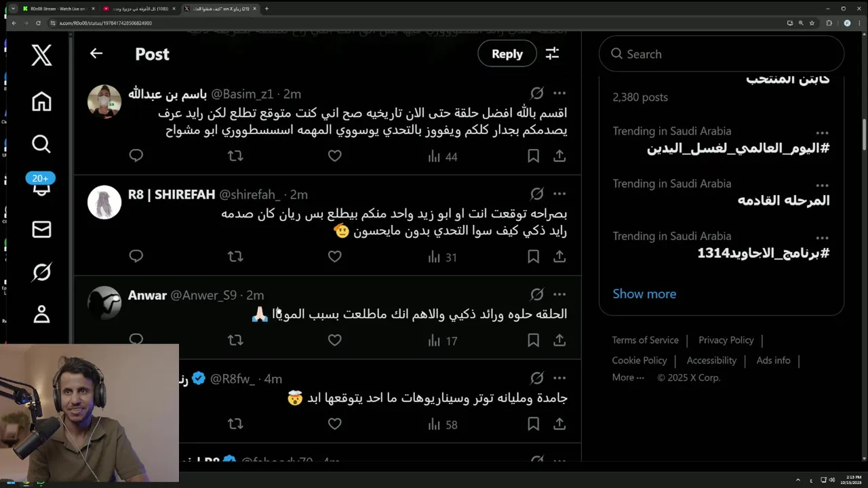Share Anwar's comment
868x488 pixels.
point(559,340)
